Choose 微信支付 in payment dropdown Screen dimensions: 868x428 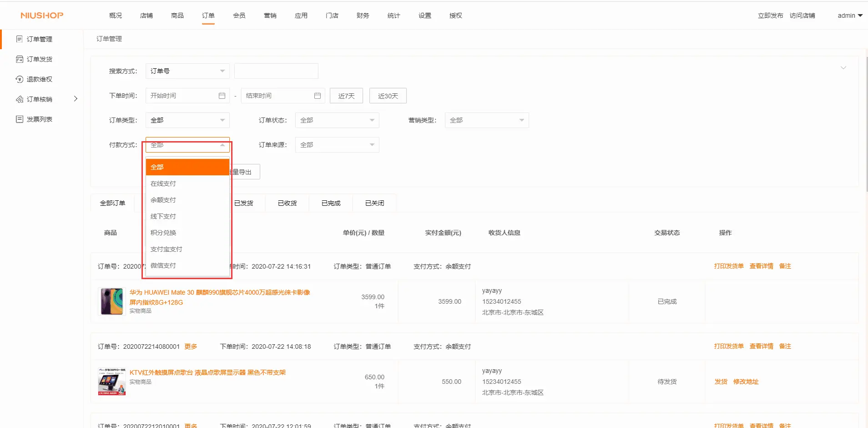(x=163, y=265)
